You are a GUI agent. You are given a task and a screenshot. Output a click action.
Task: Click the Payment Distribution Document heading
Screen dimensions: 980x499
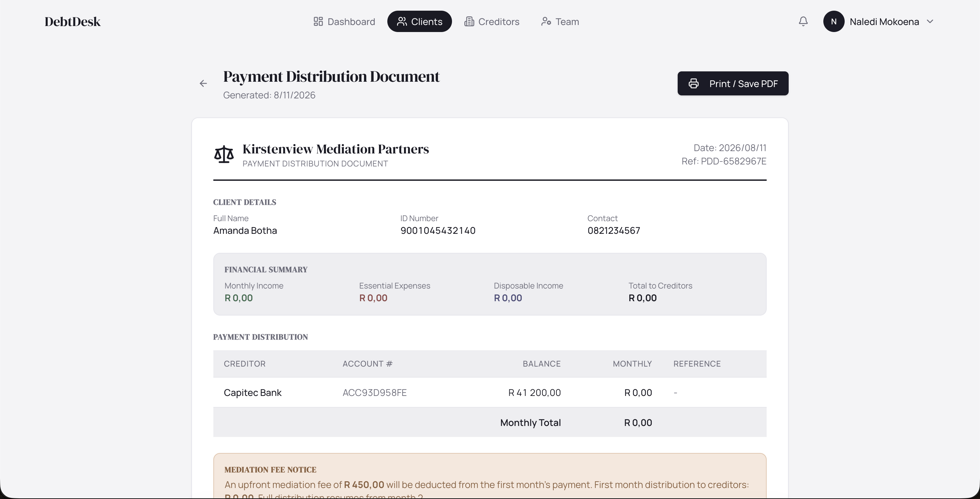331,76
